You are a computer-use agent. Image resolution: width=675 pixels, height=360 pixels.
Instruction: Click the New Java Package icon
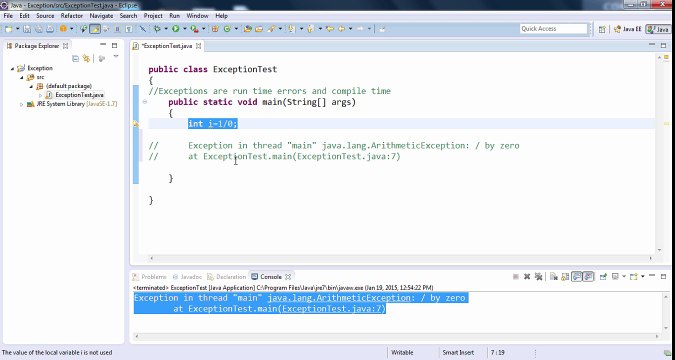coord(215,29)
